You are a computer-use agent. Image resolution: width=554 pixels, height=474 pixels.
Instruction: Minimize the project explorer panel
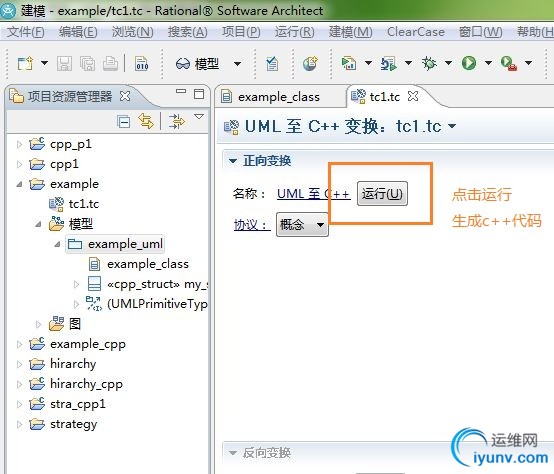coord(181,91)
